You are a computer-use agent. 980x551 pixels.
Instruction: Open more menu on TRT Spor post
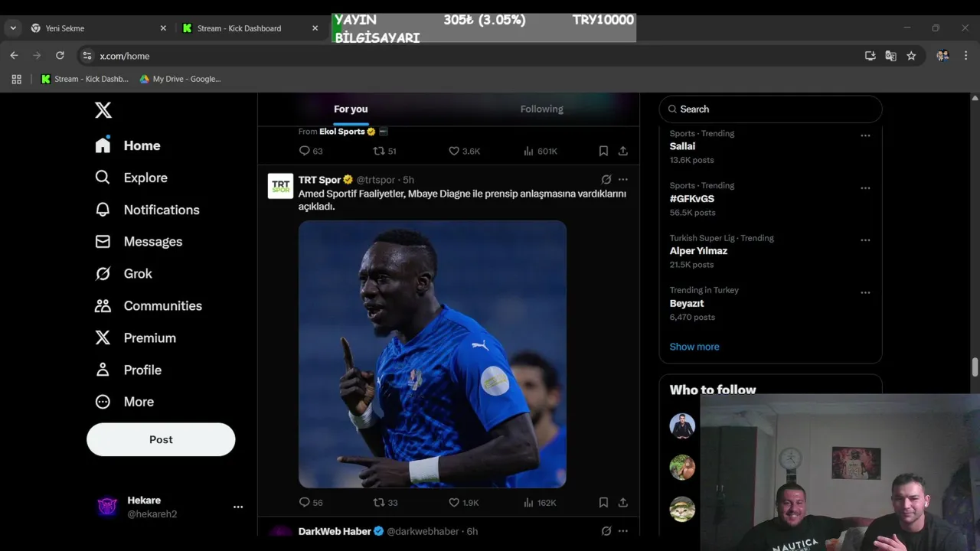[623, 180]
